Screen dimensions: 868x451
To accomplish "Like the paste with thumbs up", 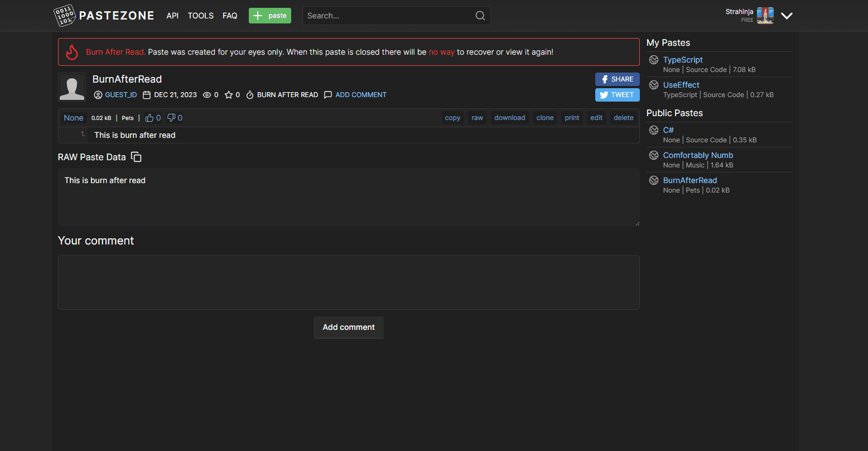I will click(150, 118).
